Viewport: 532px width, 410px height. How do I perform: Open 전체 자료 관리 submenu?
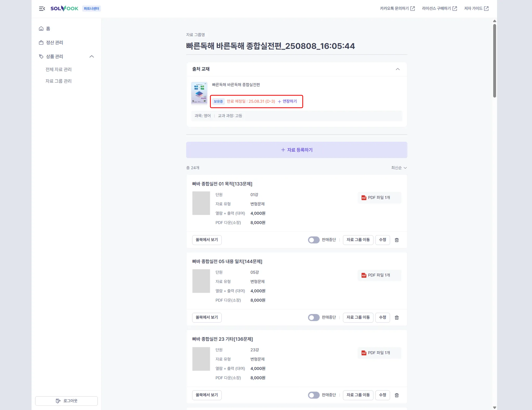pyautogui.click(x=58, y=69)
